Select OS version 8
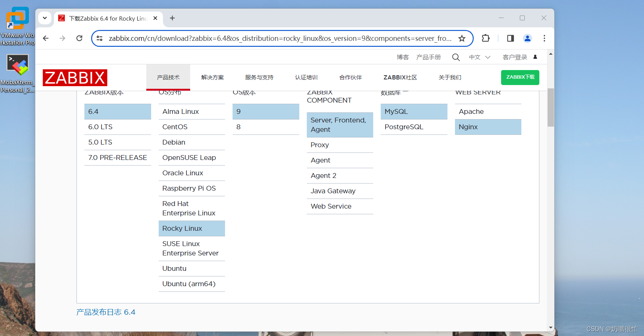This screenshot has height=336, width=644. click(266, 127)
